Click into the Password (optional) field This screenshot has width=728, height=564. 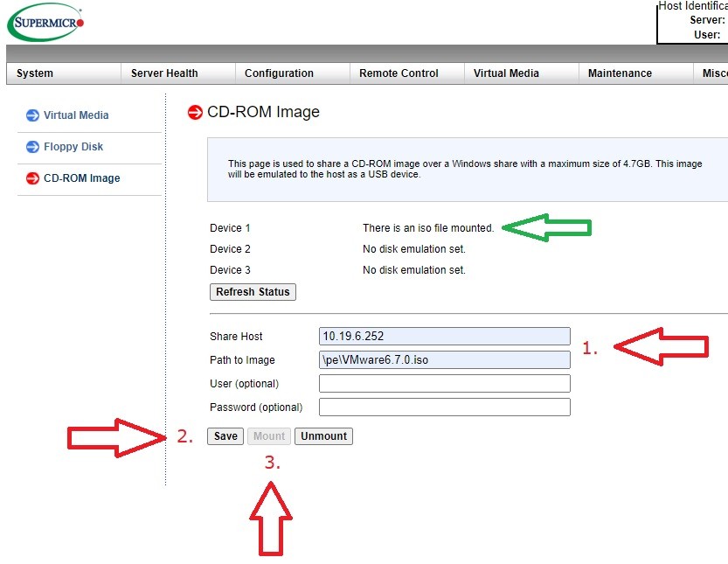coord(444,407)
